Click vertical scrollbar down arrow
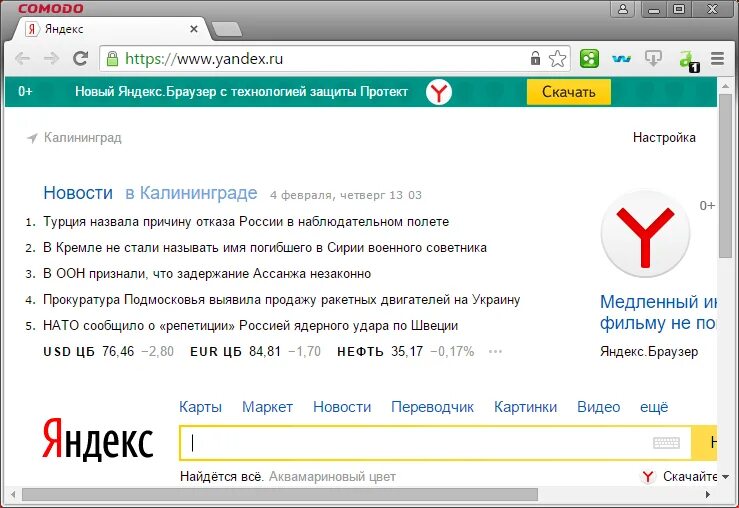 [725, 477]
